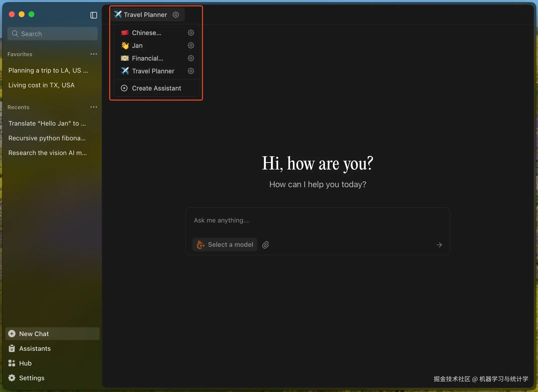Open gear settings for Financial assistant

pos(191,58)
